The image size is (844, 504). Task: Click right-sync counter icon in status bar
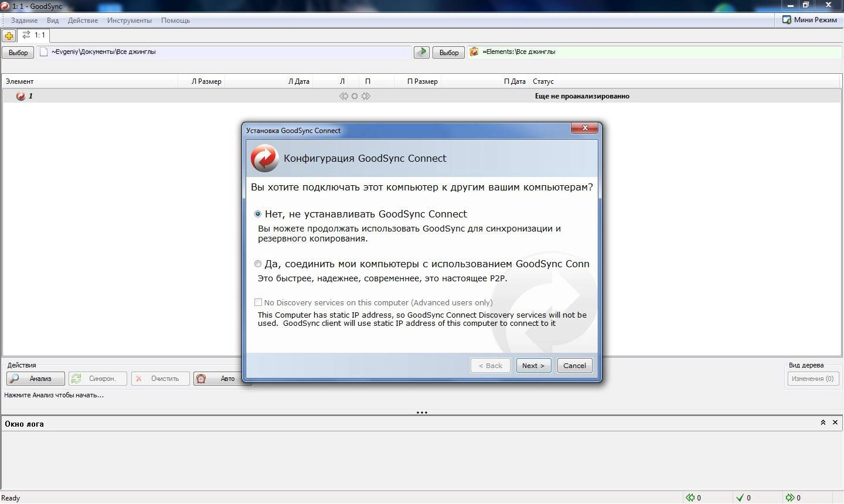(790, 498)
